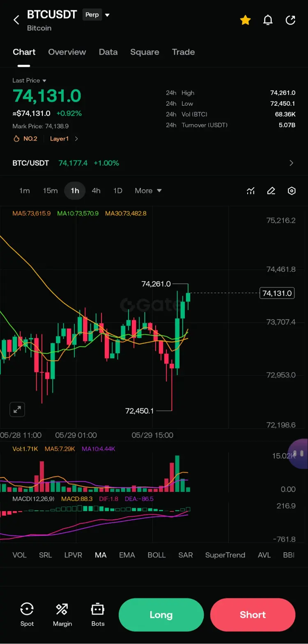Tap the MA5:7.29K volume average label
308x644 pixels.
point(60,449)
